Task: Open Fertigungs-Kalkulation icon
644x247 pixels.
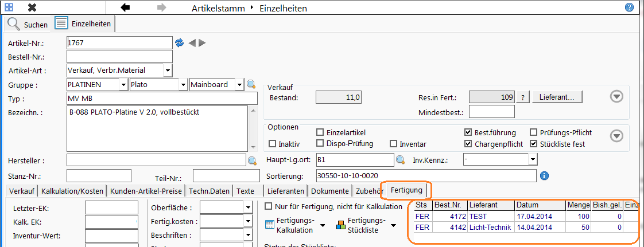Action: click(269, 225)
